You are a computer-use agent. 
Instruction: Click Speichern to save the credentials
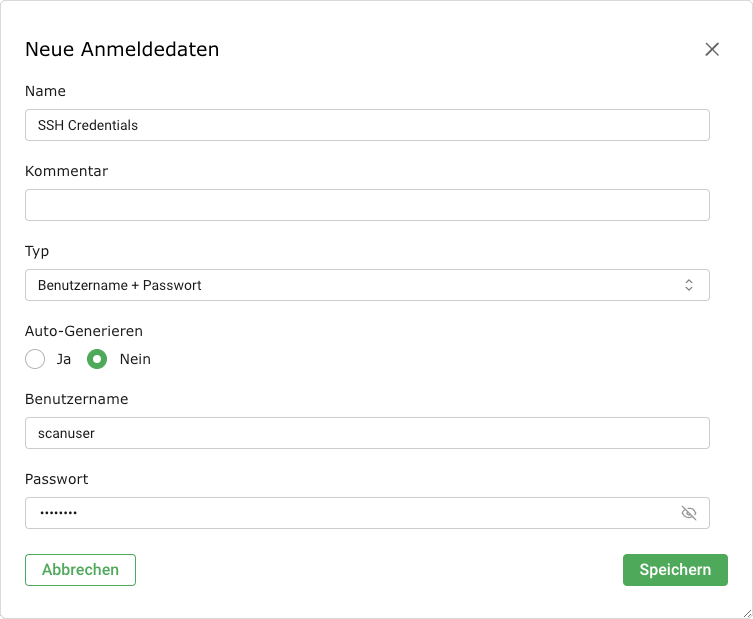(x=675, y=570)
